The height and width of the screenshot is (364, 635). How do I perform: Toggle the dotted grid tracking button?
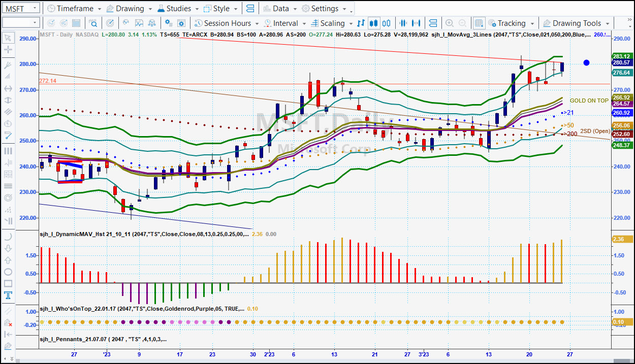(479, 23)
